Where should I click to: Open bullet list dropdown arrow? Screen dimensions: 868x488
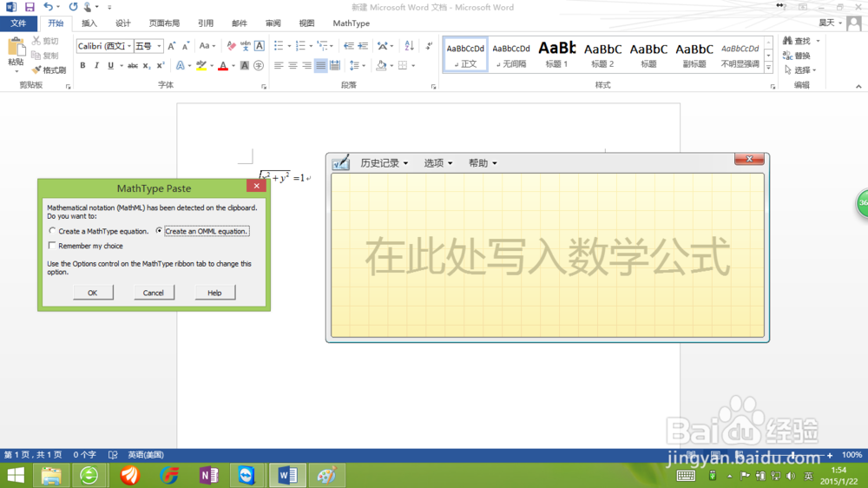[x=289, y=46]
